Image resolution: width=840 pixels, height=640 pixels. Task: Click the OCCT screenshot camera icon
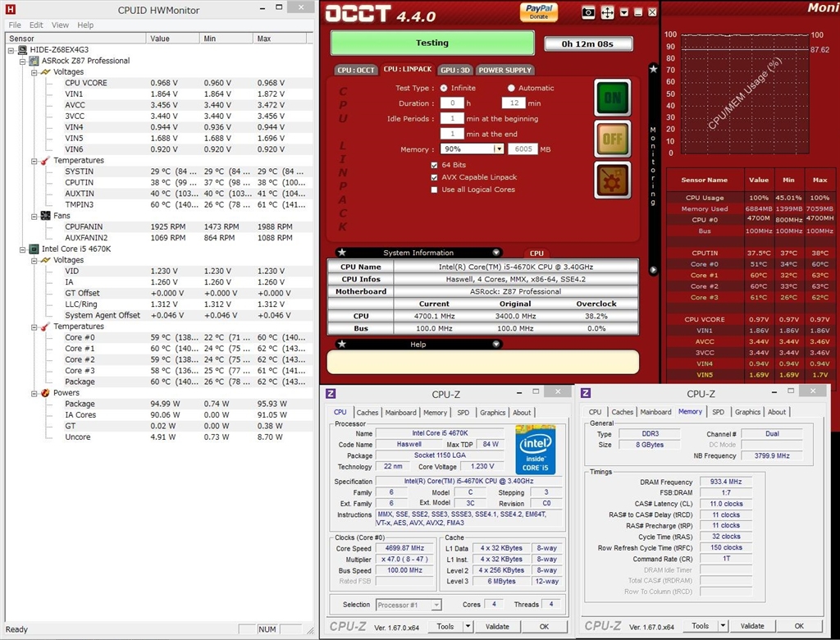coord(588,12)
